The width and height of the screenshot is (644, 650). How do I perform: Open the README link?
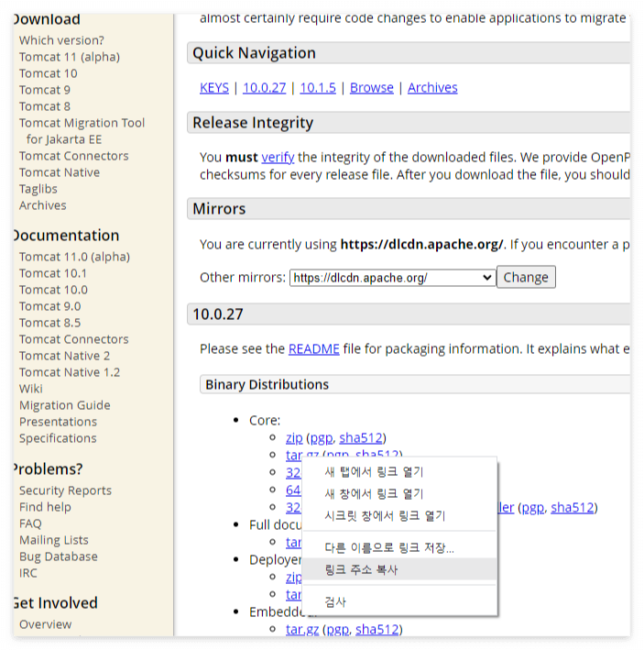(x=314, y=349)
